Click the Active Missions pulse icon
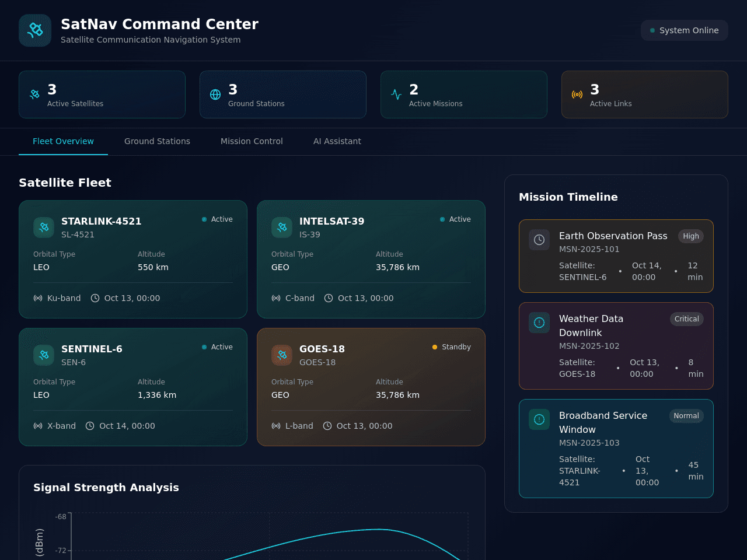Viewport: 747px width, 560px height. 396,94
